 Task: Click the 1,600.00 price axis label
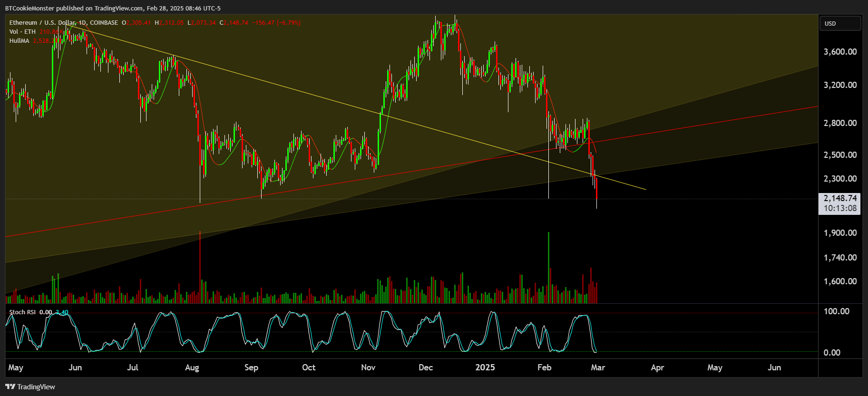[x=840, y=281]
